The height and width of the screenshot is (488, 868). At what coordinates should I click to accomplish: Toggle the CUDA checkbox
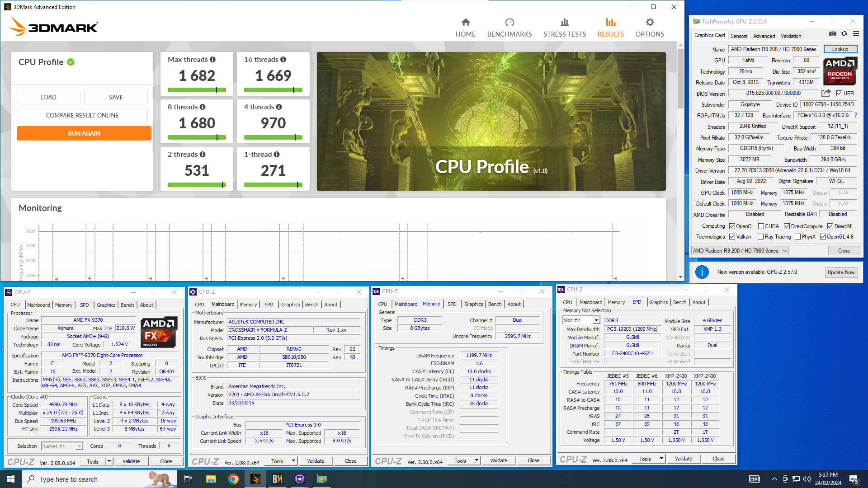pos(761,226)
